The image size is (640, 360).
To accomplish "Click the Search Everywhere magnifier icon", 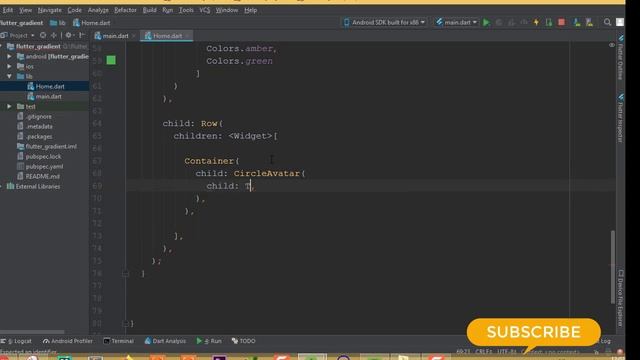I will [607, 22].
